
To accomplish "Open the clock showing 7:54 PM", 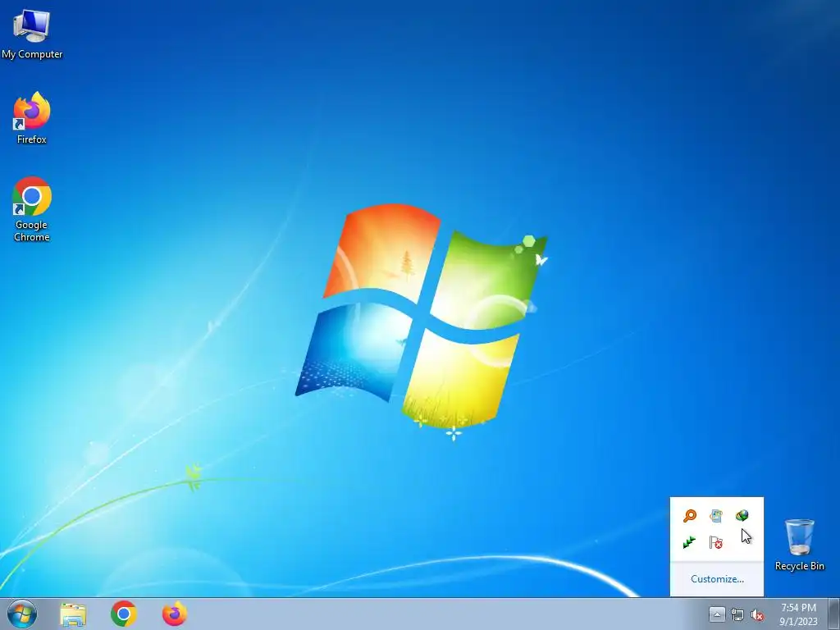I will (x=798, y=614).
